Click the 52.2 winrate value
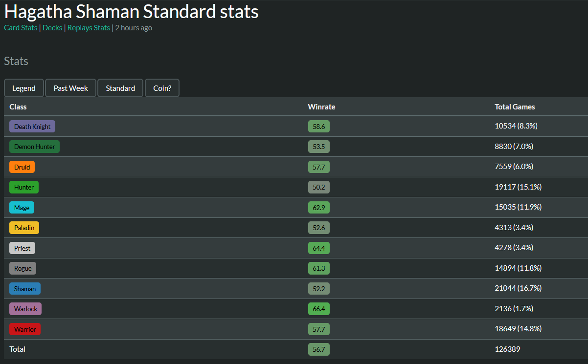 coord(319,289)
